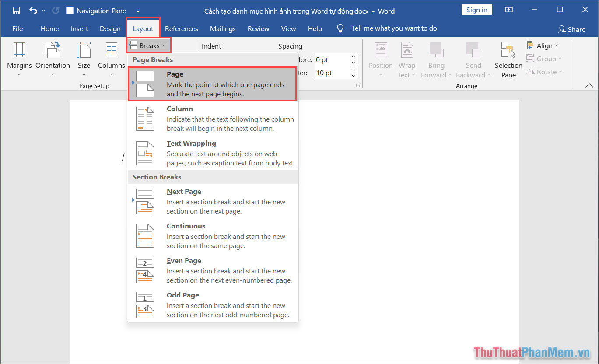Insert a Column break
The image size is (599, 364).
click(213, 119)
